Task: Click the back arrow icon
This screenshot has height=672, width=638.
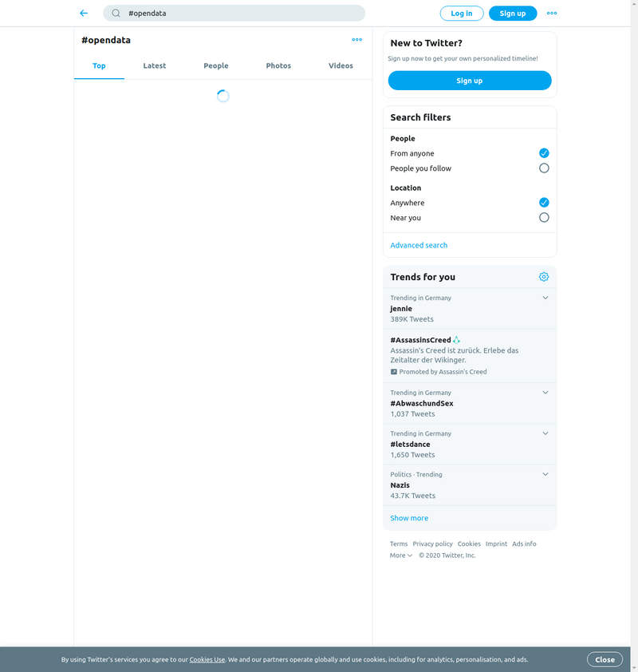Action: point(84,14)
